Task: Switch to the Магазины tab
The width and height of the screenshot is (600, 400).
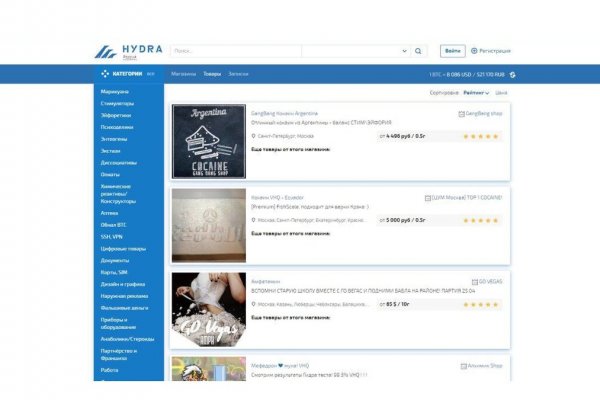Action: [183, 74]
